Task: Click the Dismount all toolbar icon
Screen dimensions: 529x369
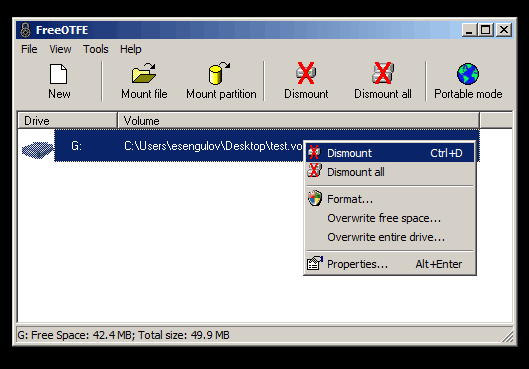Action: [383, 73]
